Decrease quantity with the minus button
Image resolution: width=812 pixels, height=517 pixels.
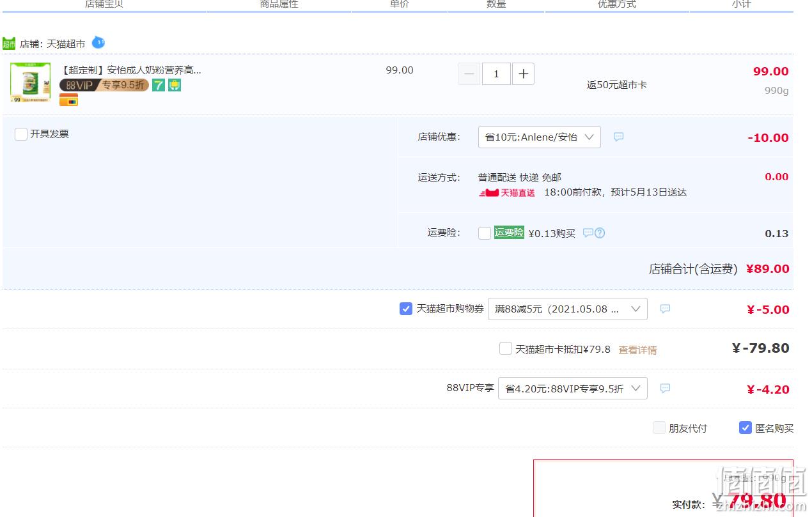click(469, 74)
